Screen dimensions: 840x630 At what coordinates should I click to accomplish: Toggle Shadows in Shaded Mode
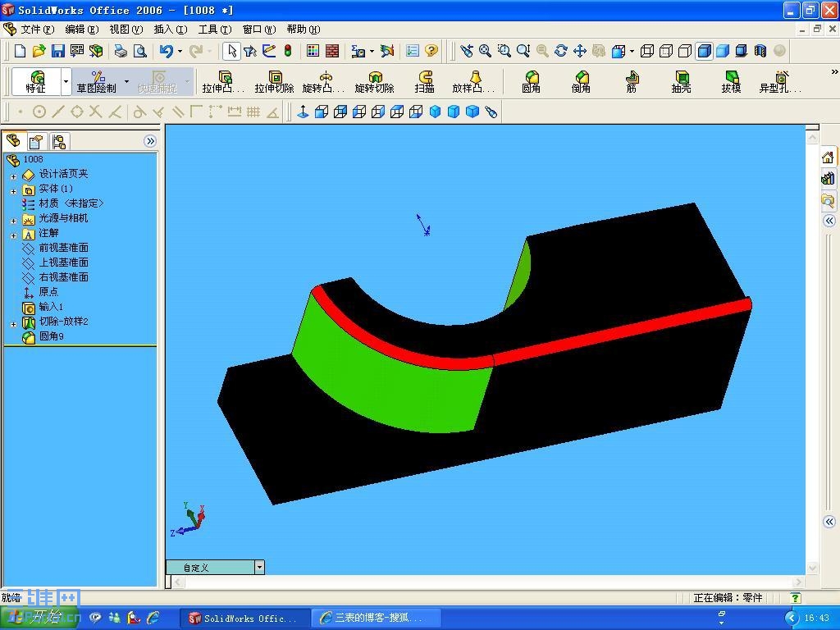click(742, 51)
